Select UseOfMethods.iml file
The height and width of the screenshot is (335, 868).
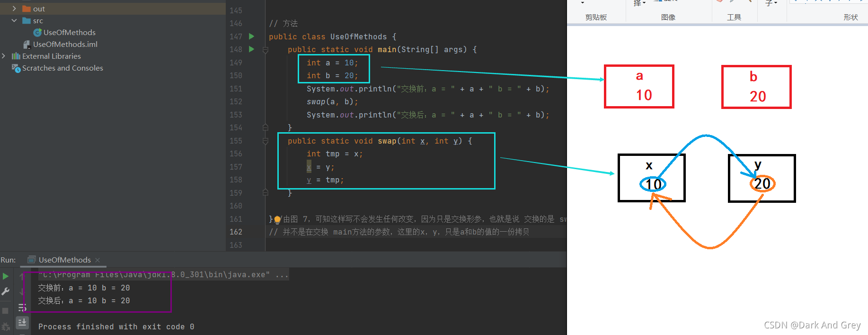click(65, 44)
